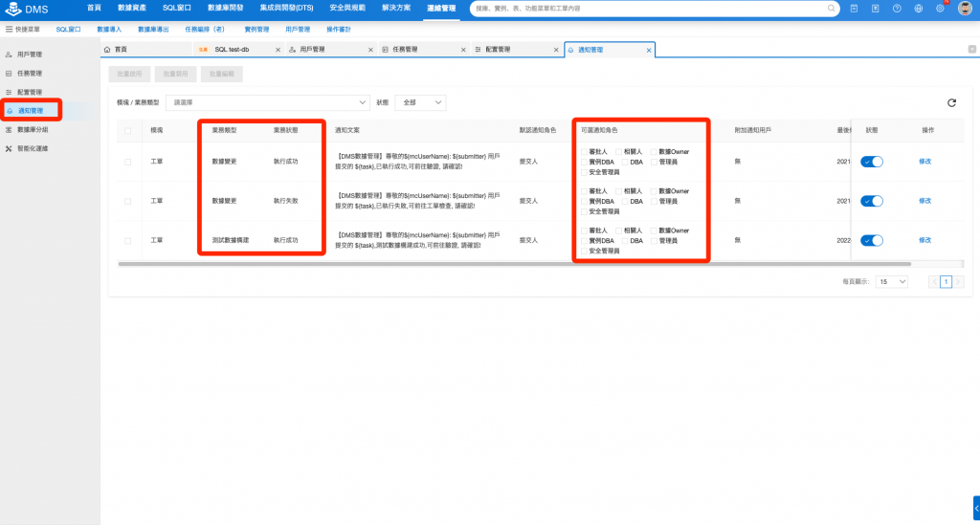The width and height of the screenshot is (980, 525).
Task: Check 數據Owner in the 執行失敗 row
Action: pos(654,191)
